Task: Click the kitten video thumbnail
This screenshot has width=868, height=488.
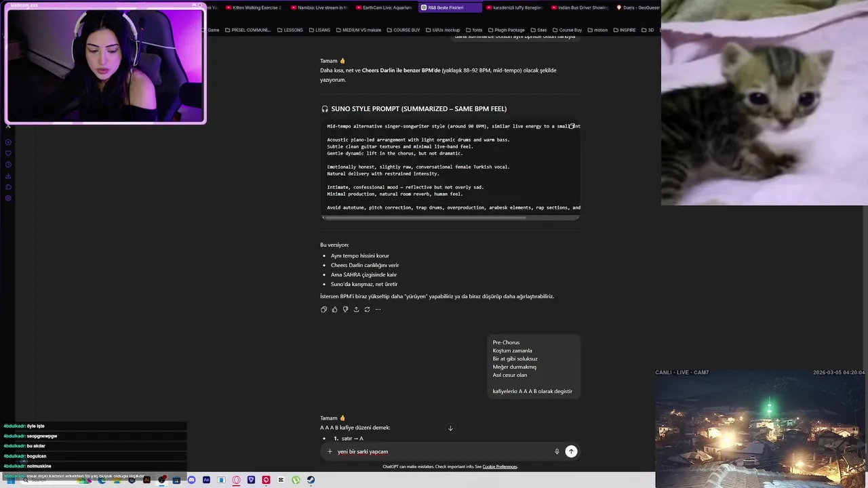Action: [764, 102]
